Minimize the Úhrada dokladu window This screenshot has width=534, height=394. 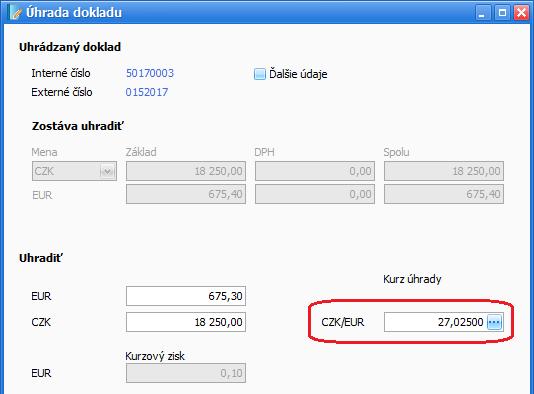pos(482,13)
